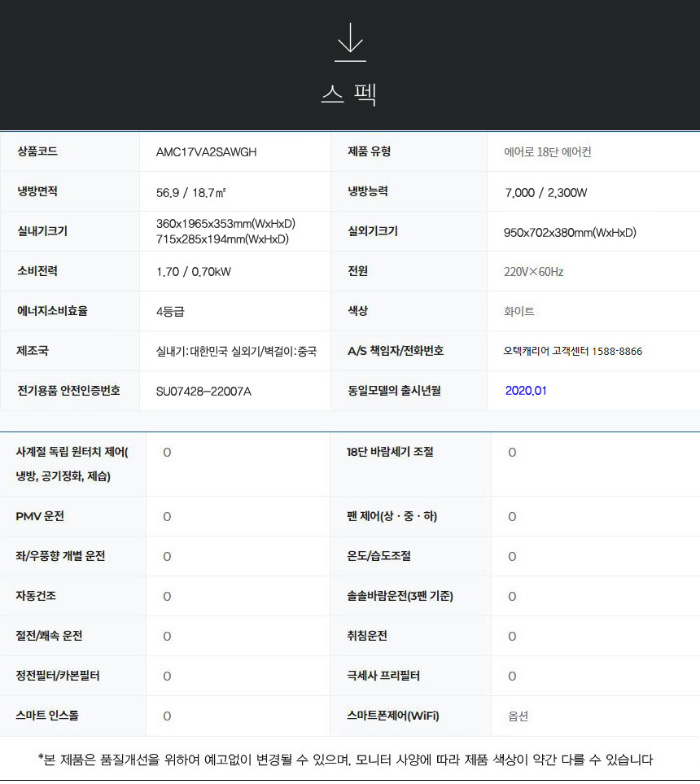
Task: Click the 7,000 / 2,300W cooling capacity value
Action: pyautogui.click(x=545, y=193)
